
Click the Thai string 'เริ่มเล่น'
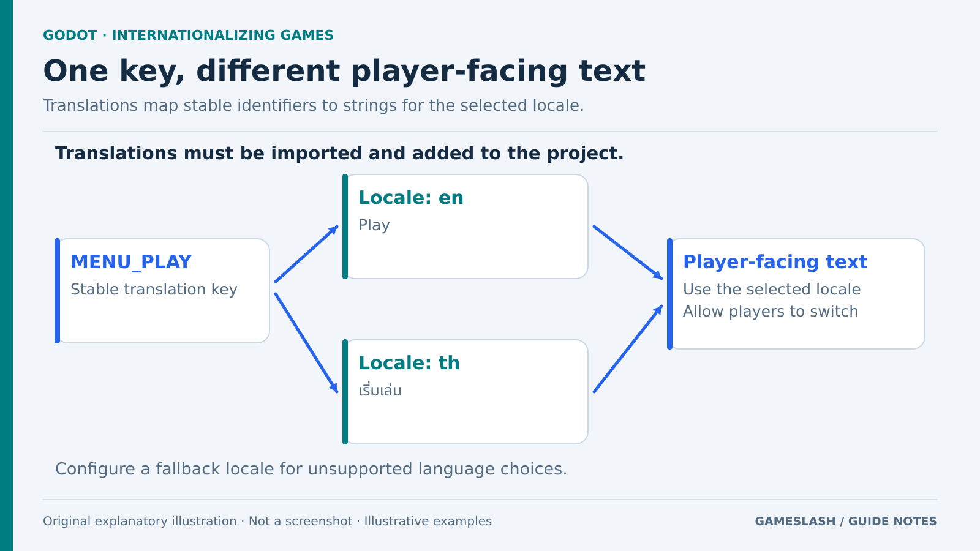click(x=380, y=390)
